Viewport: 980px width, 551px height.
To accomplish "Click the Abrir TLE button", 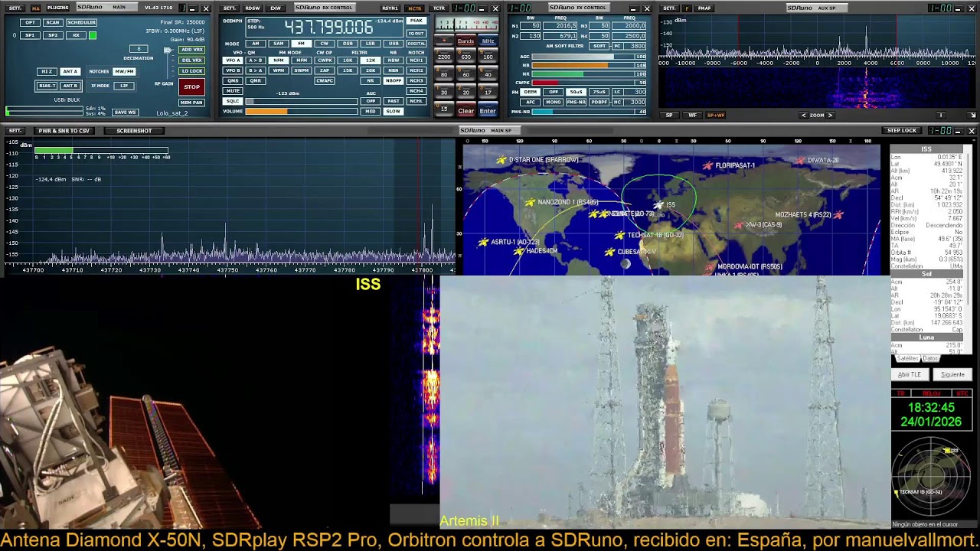I will click(910, 375).
